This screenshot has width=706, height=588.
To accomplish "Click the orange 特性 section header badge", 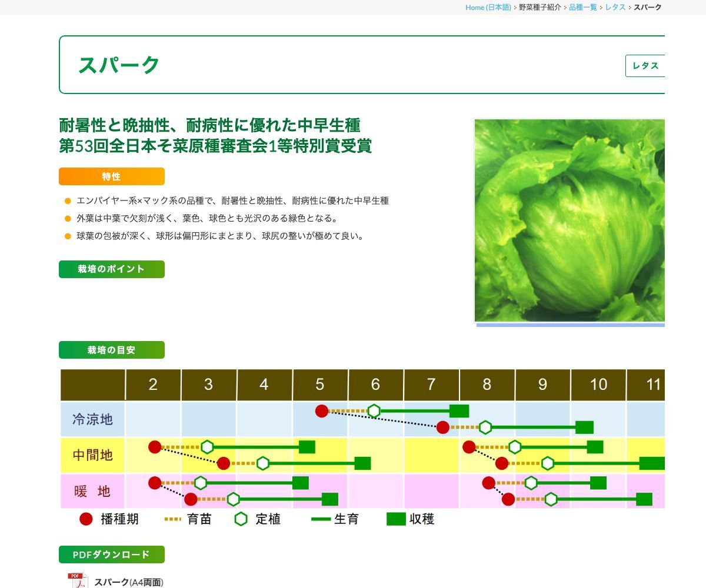I will pyautogui.click(x=111, y=176).
